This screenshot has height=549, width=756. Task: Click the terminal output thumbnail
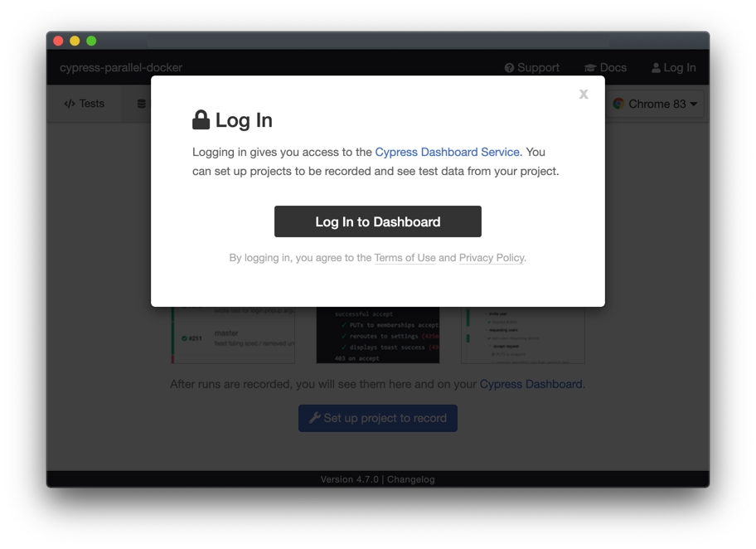click(x=377, y=335)
